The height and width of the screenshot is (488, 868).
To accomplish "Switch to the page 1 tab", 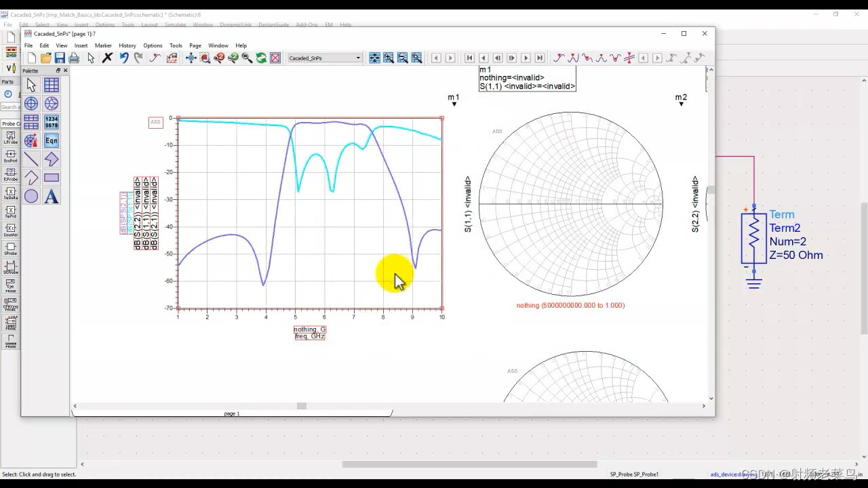I will click(x=232, y=413).
